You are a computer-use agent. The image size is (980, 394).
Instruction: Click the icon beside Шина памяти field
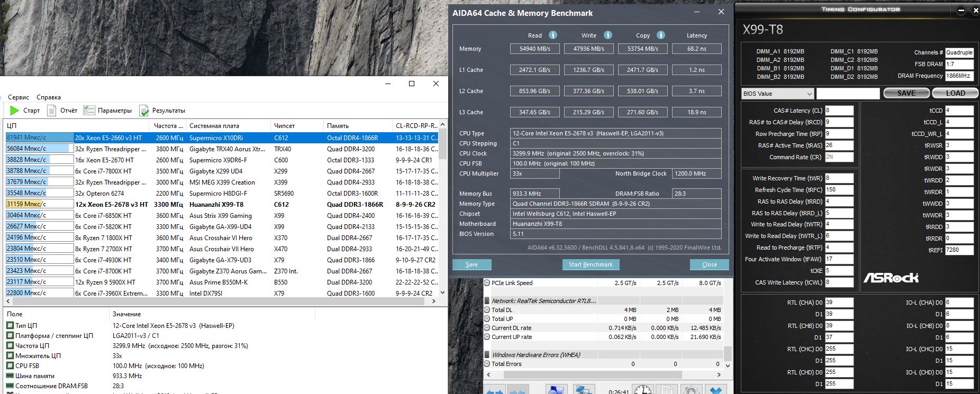(x=10, y=376)
